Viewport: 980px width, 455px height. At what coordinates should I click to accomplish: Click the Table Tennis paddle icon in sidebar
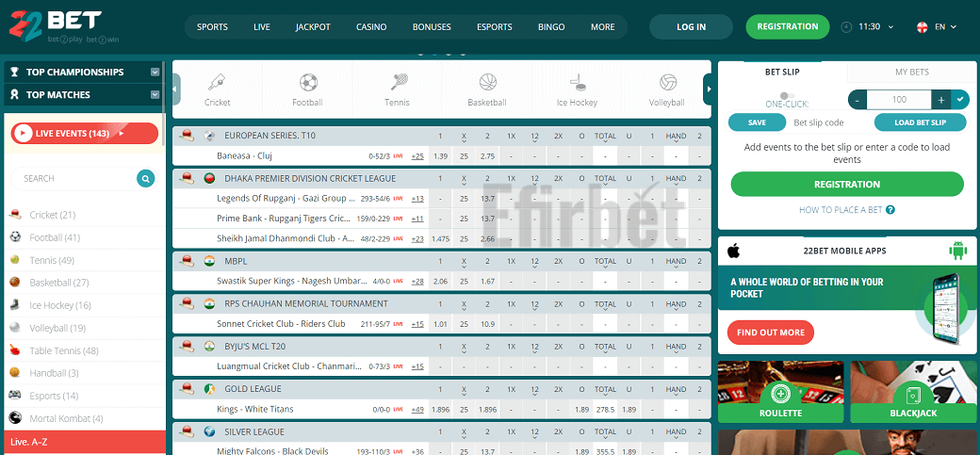(15, 350)
